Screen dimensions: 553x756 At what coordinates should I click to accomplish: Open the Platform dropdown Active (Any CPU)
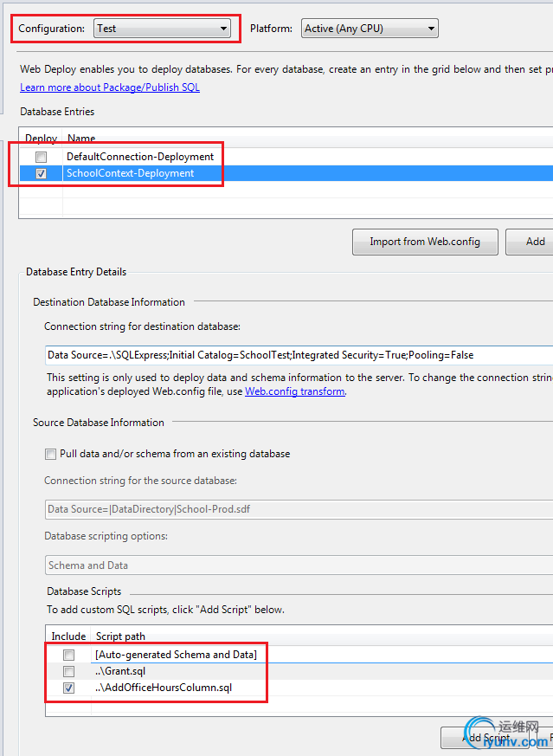coord(370,29)
